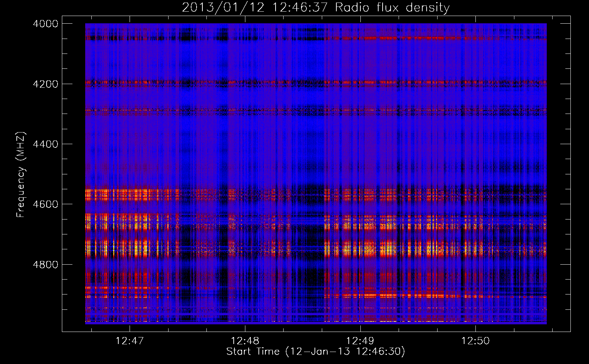
Task: Click the "Frequency (MHZ)" axis label
Action: 21,175
